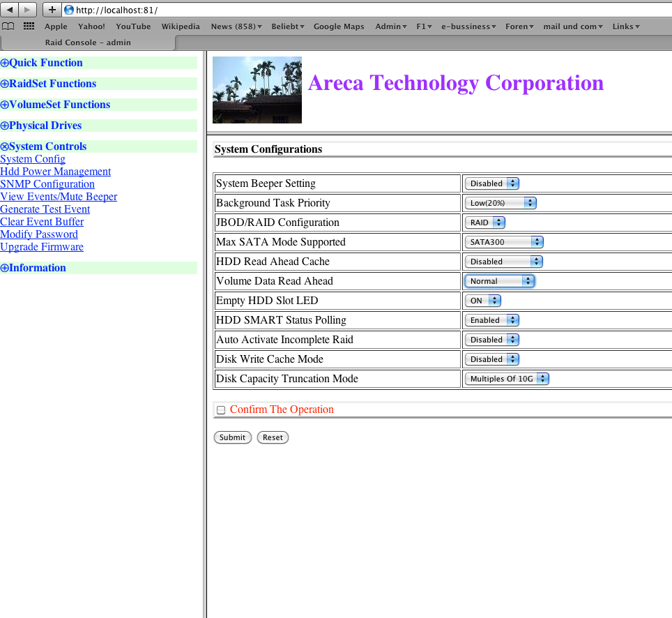Open the Admin bookmark menu

(x=391, y=27)
